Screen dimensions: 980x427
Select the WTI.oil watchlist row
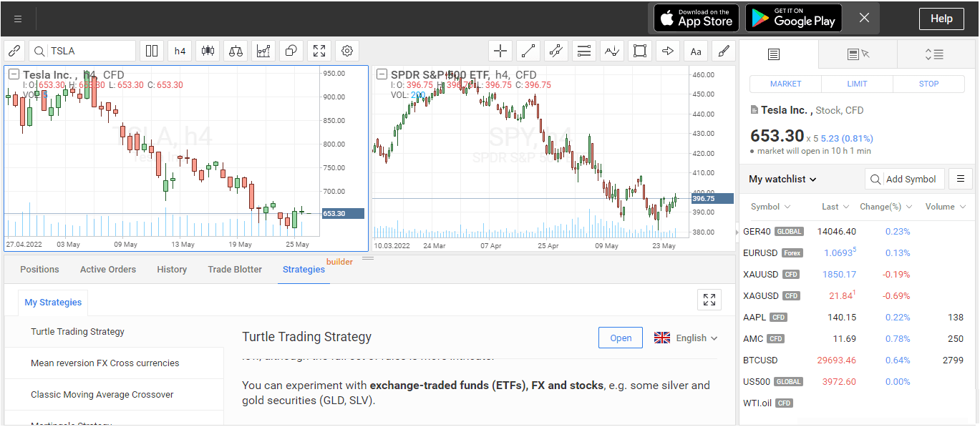coord(856,403)
